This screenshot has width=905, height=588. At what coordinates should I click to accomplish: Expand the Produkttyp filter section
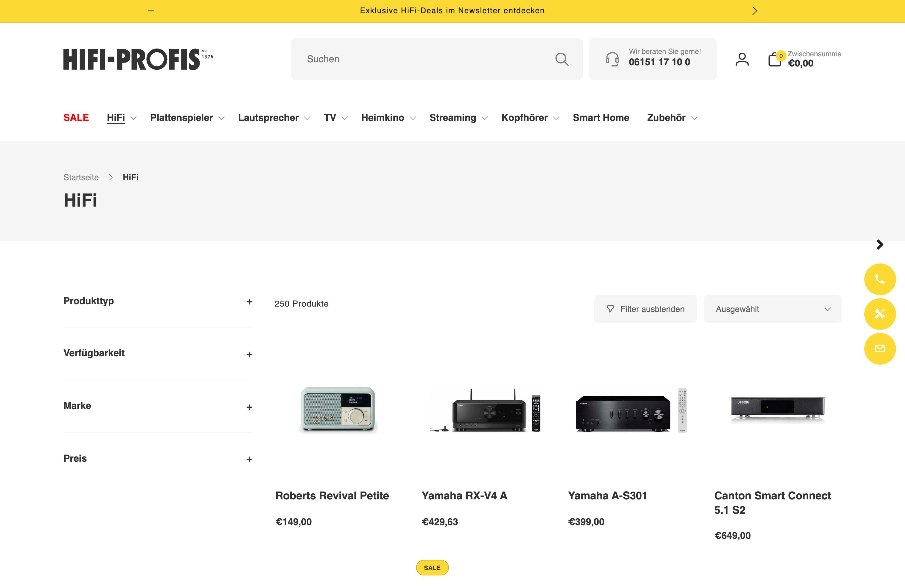click(249, 301)
